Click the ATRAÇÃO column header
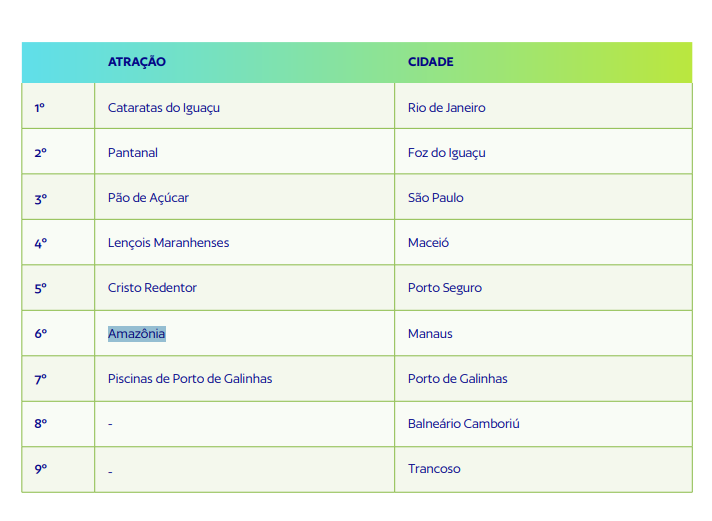 point(136,62)
